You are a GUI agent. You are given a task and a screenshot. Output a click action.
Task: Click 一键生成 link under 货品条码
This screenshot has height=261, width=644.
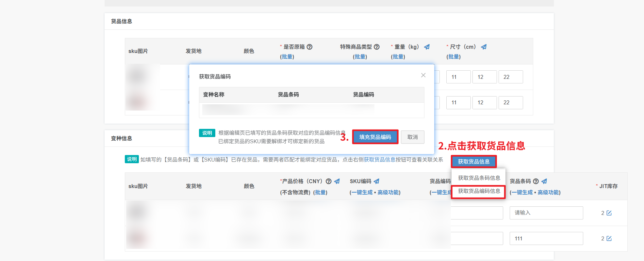click(522, 192)
